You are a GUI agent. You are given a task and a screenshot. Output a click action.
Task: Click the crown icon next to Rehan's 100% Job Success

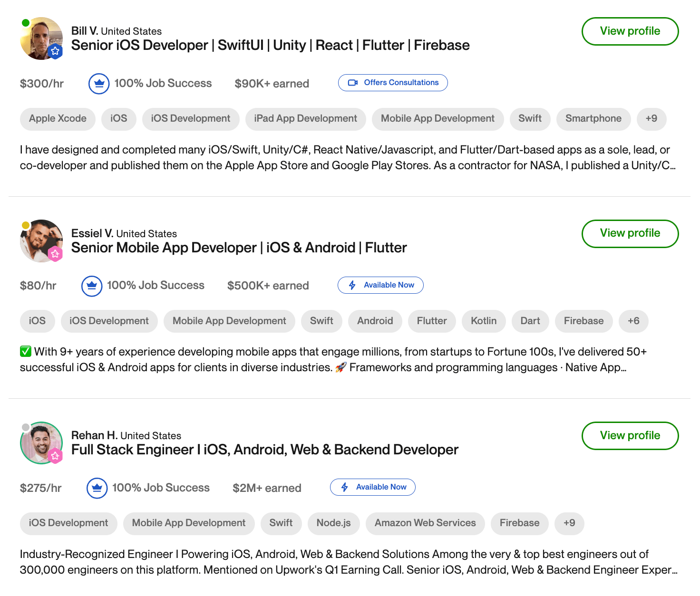pos(97,488)
